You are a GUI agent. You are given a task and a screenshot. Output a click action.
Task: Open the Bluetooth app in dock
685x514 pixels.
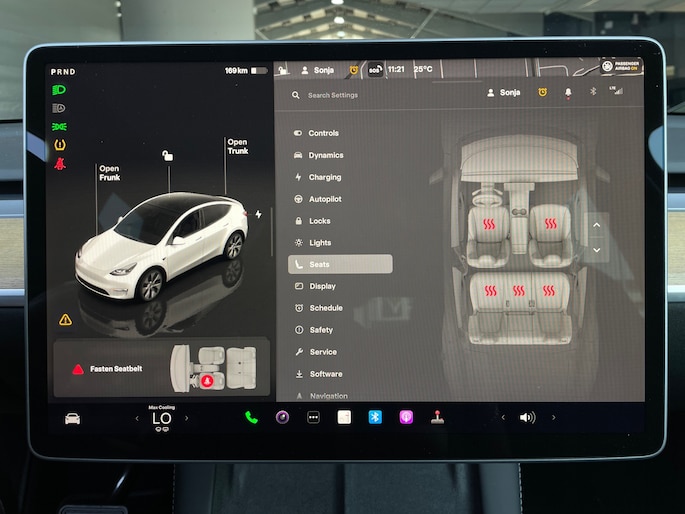tap(375, 417)
